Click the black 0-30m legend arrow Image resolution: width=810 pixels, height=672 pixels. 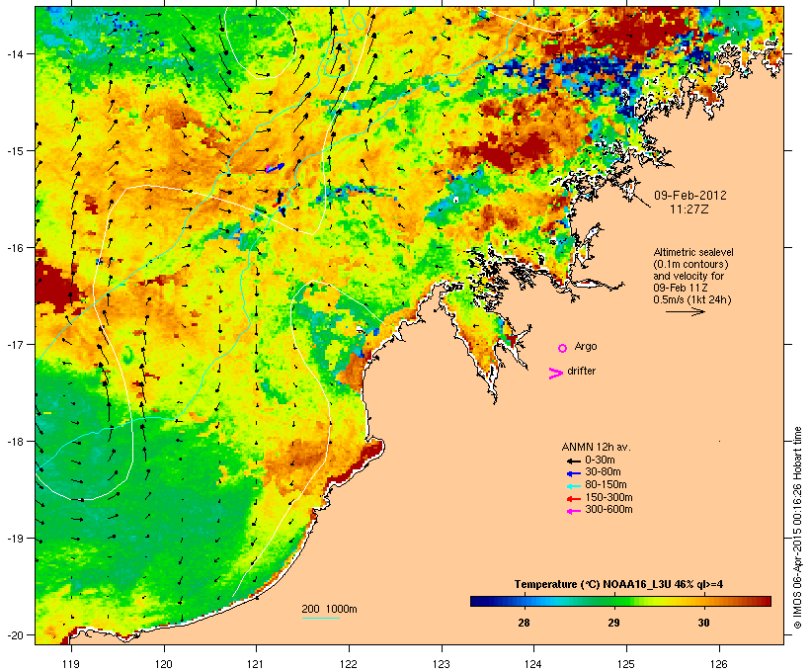pos(574,461)
